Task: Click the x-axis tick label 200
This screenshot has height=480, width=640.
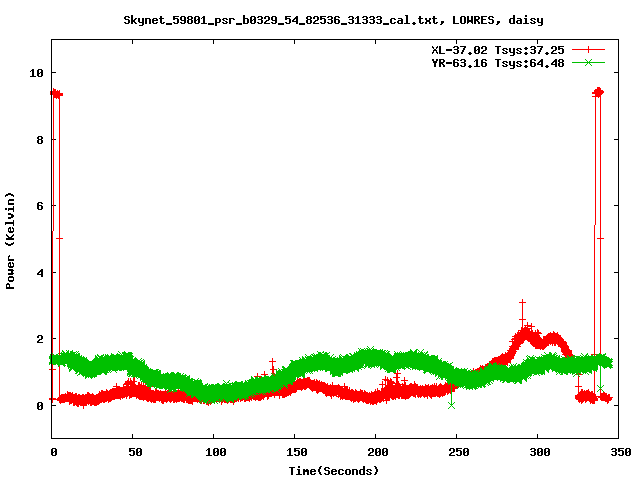Action: pyautogui.click(x=378, y=452)
